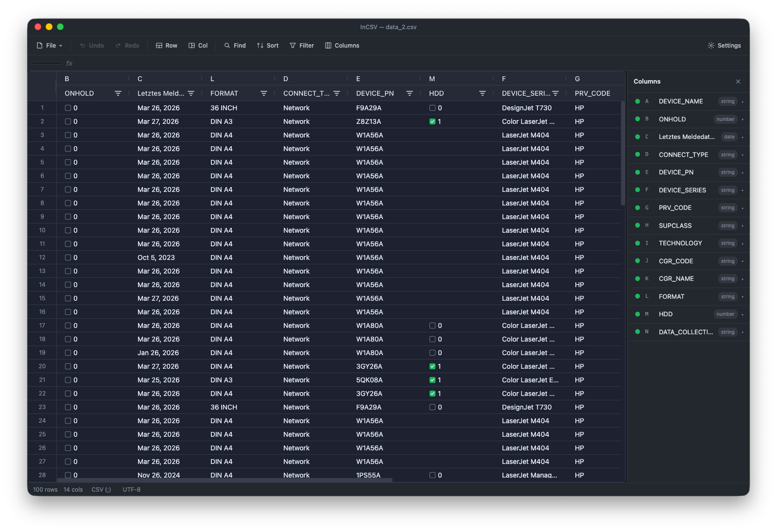Toggle visibility dot for the SUPCLASS column

638,225
